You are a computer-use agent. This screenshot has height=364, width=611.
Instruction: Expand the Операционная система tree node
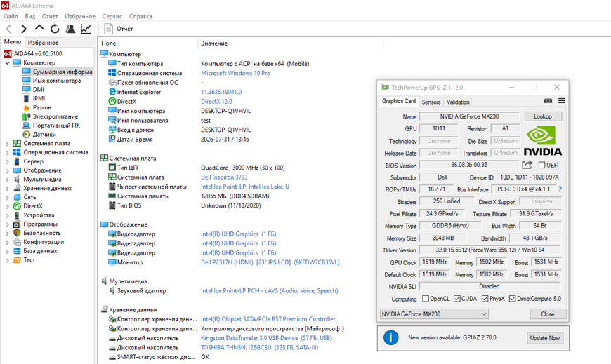click(7, 153)
